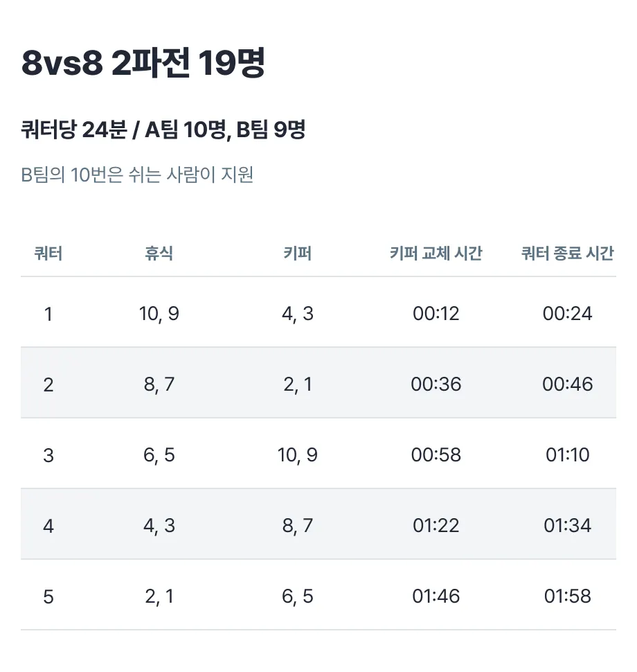The height and width of the screenshot is (672, 637).
Task: Click the 쿼터당 24분 subtitle text
Action: [163, 130]
